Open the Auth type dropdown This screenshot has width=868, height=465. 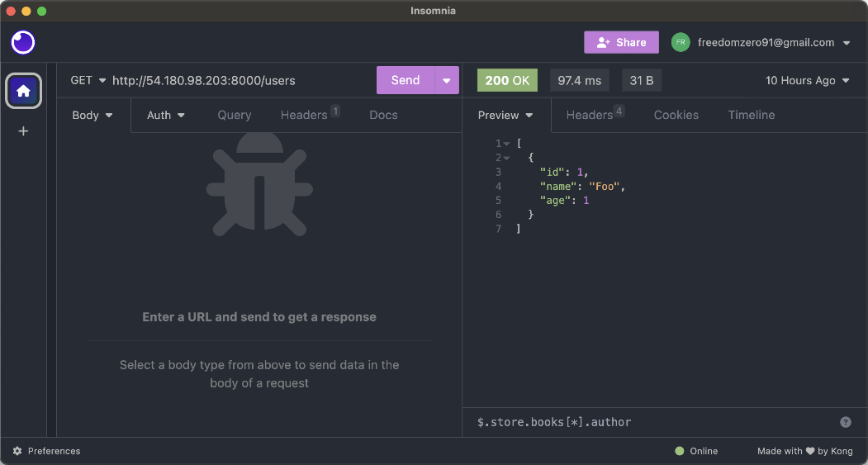(165, 115)
